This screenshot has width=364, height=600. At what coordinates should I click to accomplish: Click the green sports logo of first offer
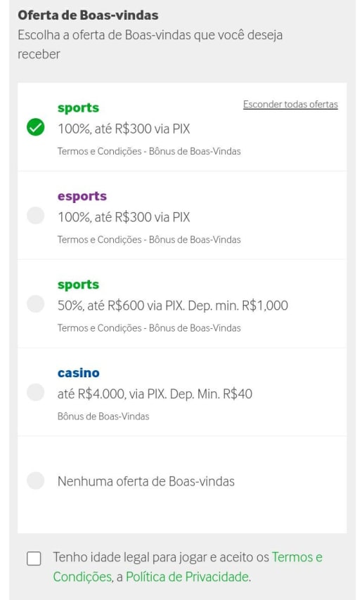point(78,108)
